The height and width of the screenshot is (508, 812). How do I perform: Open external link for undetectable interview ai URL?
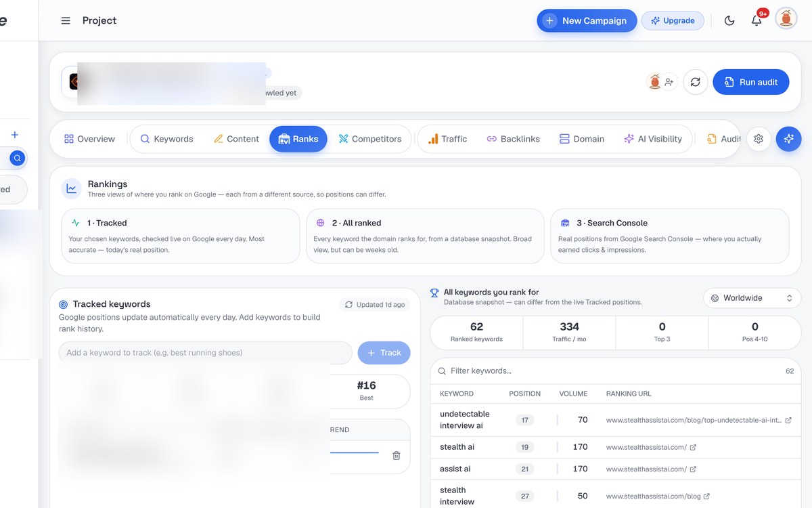coord(788,420)
